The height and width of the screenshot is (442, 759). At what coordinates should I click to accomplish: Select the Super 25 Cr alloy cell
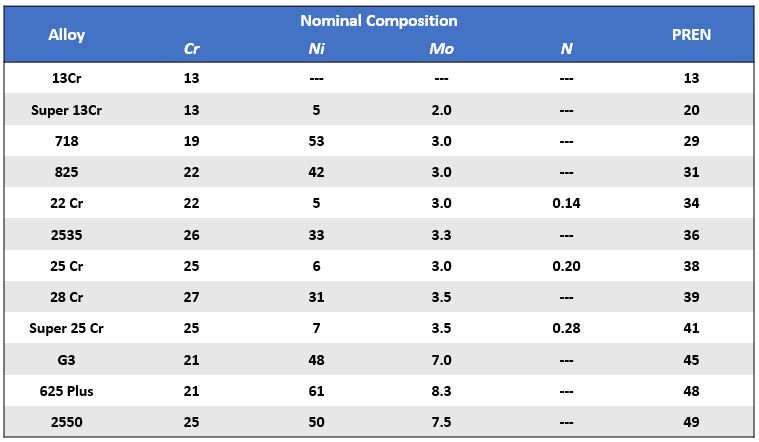(66, 328)
